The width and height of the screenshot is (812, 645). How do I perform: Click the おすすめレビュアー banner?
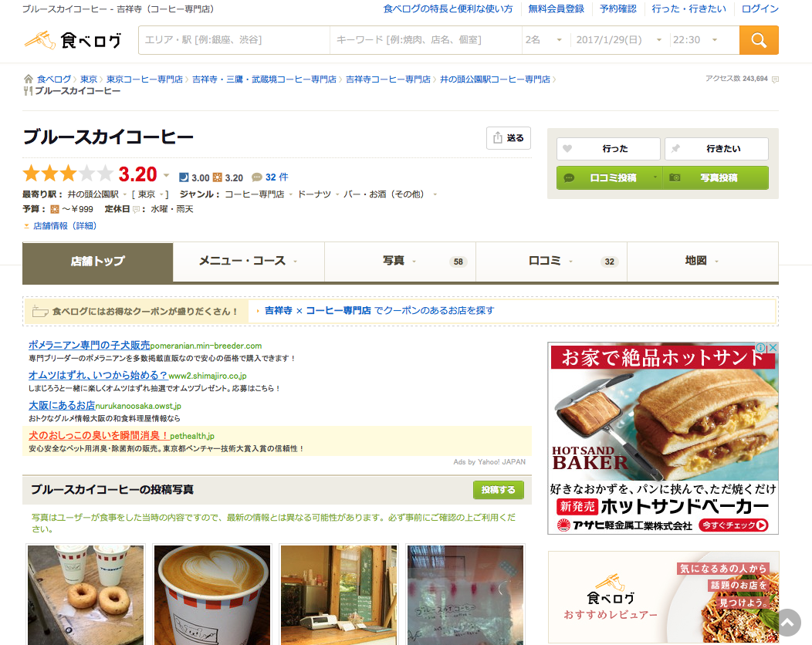coord(663,597)
